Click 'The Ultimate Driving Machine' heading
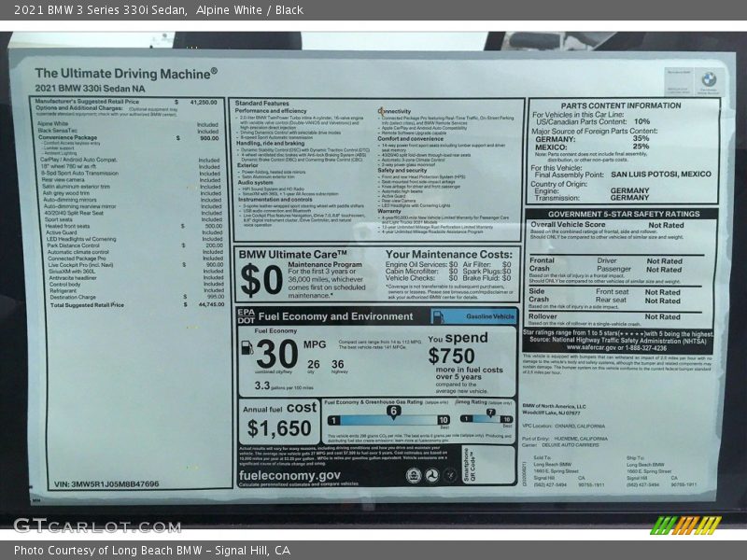Image resolution: width=747 pixels, height=560 pixels. [x=126, y=74]
